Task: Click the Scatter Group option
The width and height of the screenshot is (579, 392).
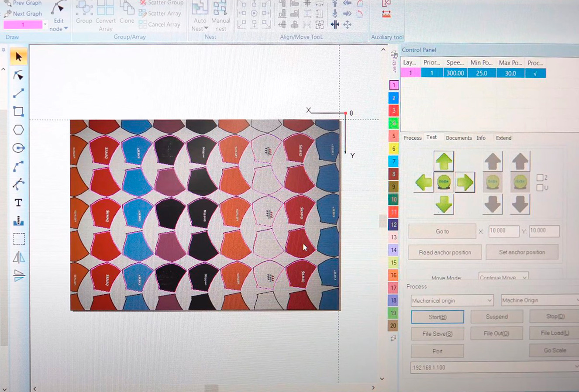Action: (161, 3)
